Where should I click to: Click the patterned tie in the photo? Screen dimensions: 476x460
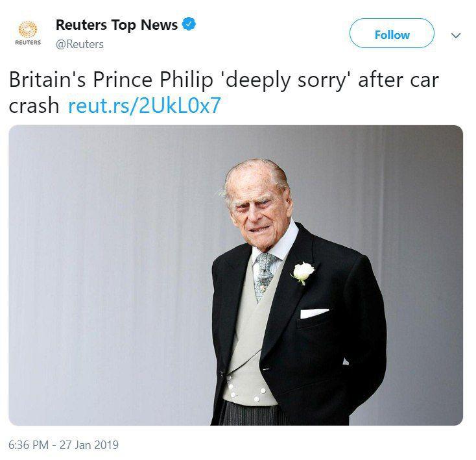263,276
